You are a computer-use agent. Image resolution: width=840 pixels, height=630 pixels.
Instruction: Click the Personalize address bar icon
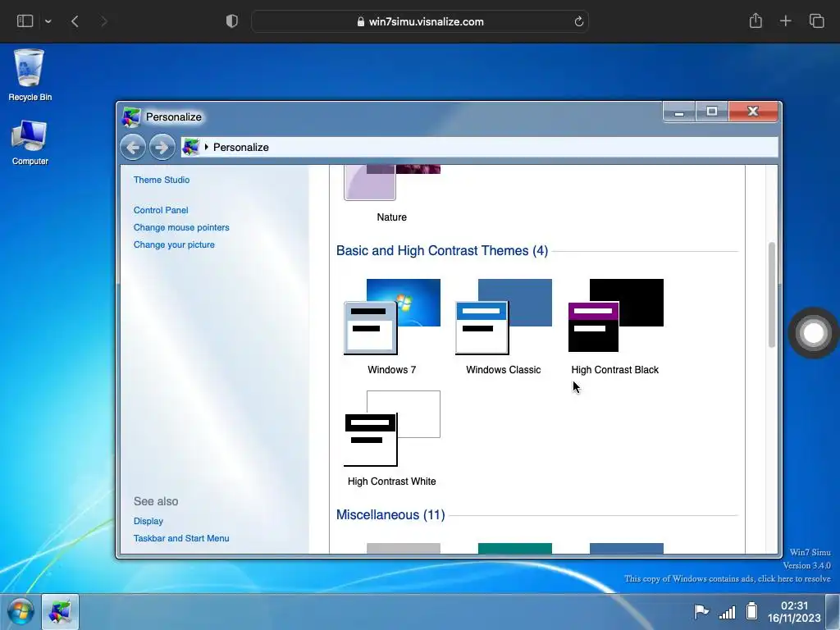click(190, 147)
